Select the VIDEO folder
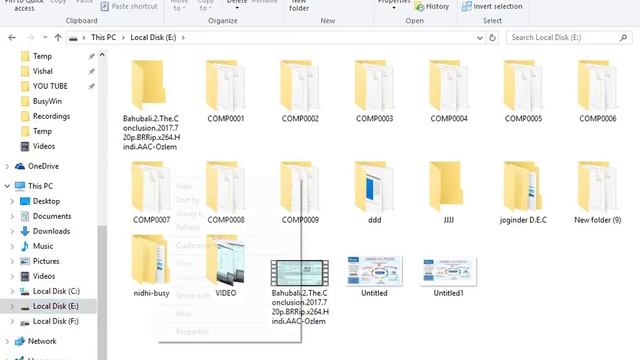640x360 pixels. point(225,260)
